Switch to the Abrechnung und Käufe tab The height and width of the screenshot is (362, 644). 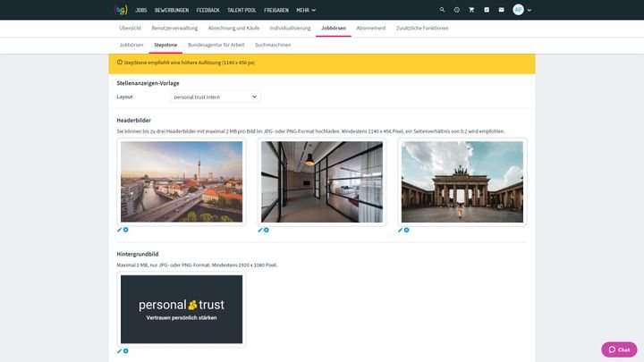point(233,29)
